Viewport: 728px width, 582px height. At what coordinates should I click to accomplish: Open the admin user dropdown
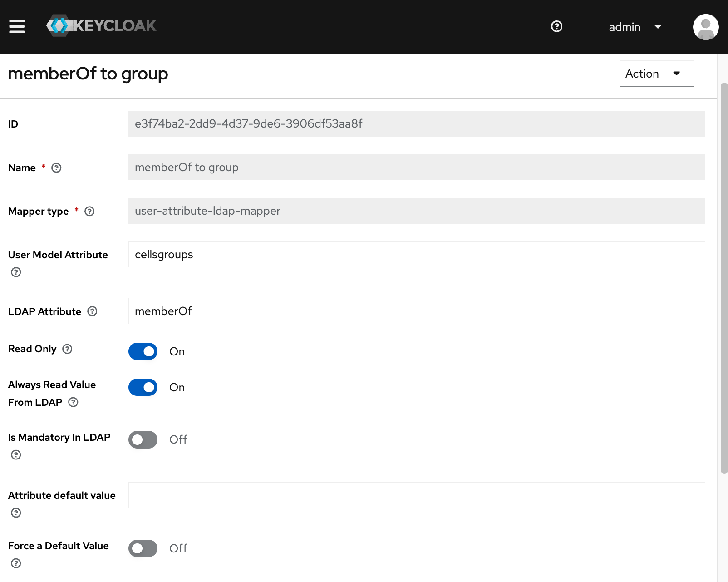[635, 27]
